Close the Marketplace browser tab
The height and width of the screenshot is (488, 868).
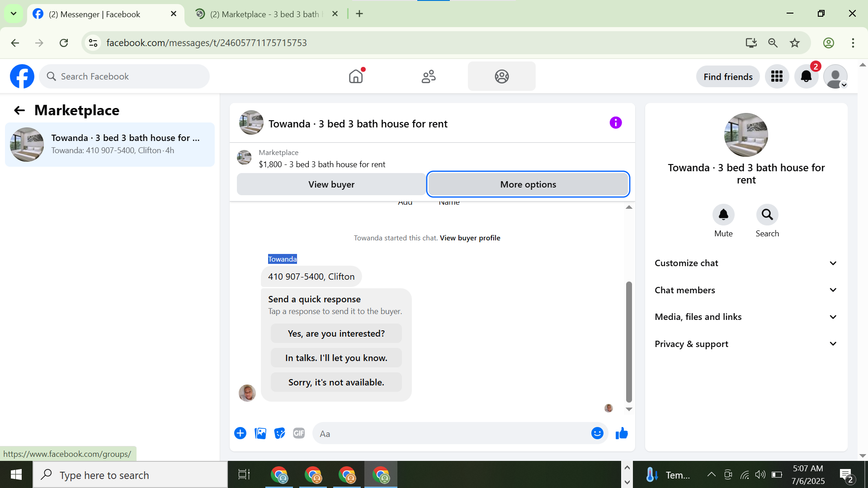click(x=335, y=14)
